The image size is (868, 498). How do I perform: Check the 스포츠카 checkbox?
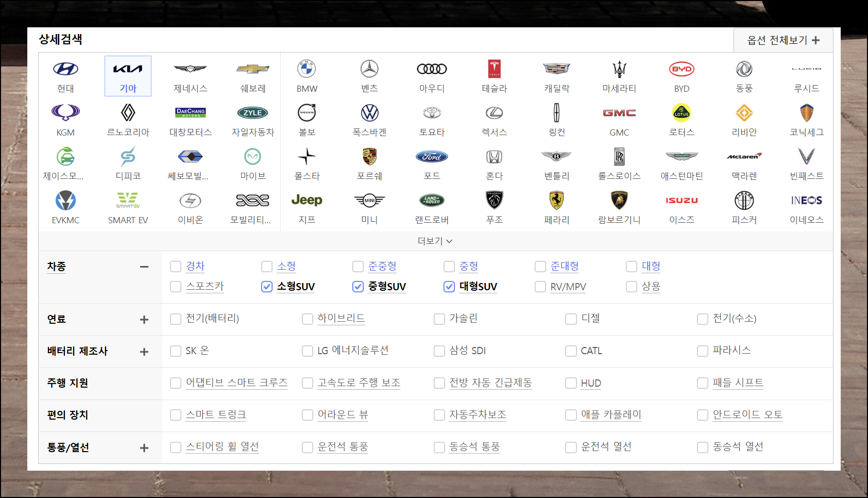pos(176,287)
